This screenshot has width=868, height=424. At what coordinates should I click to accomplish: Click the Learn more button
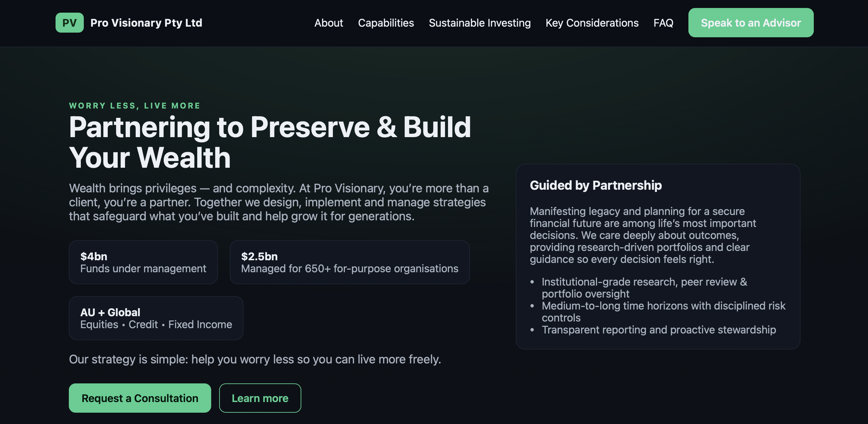click(x=260, y=398)
